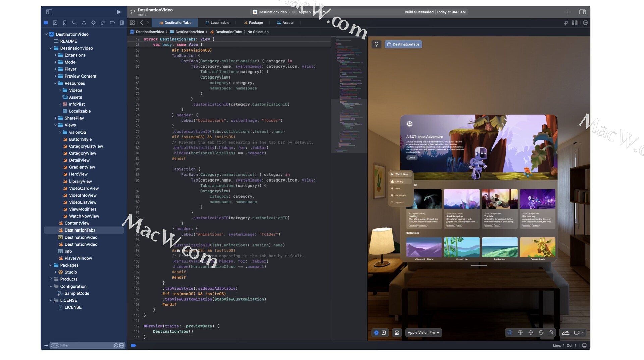The image size is (644, 360).
Task: Open the editor options lines icon
Action: (x=575, y=23)
